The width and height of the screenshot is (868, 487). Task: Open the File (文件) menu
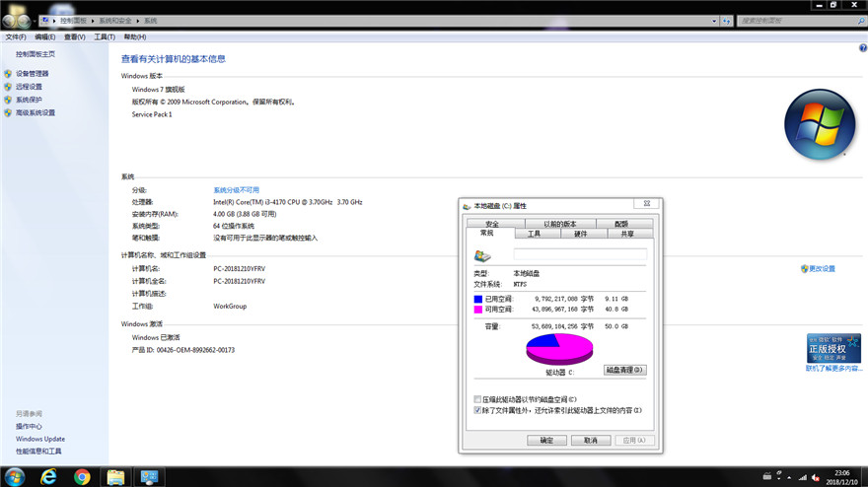point(16,37)
